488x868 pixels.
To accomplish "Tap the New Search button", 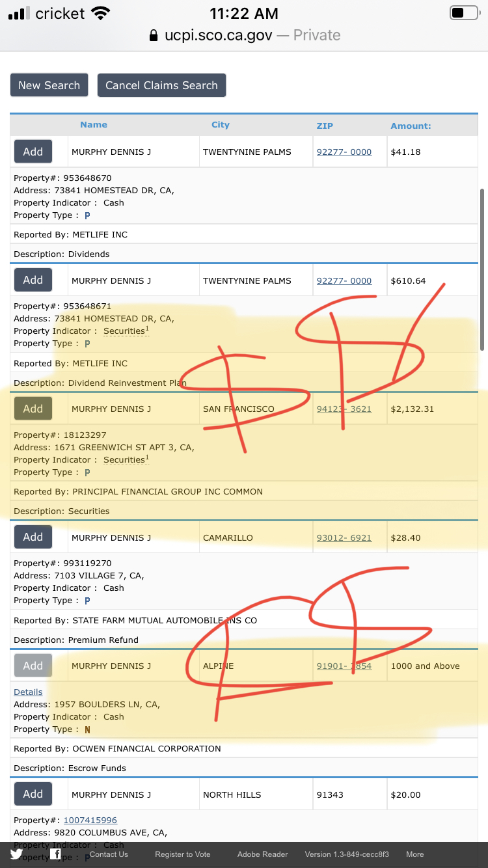I will 49,85.
